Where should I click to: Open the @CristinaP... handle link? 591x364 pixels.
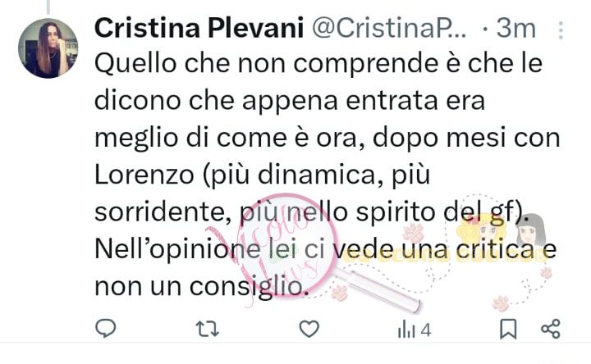pos(389,28)
